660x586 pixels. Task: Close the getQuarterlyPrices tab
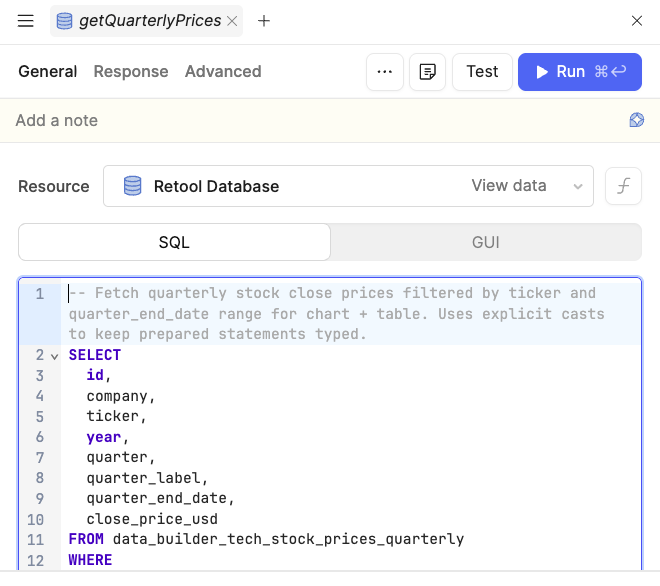232,21
